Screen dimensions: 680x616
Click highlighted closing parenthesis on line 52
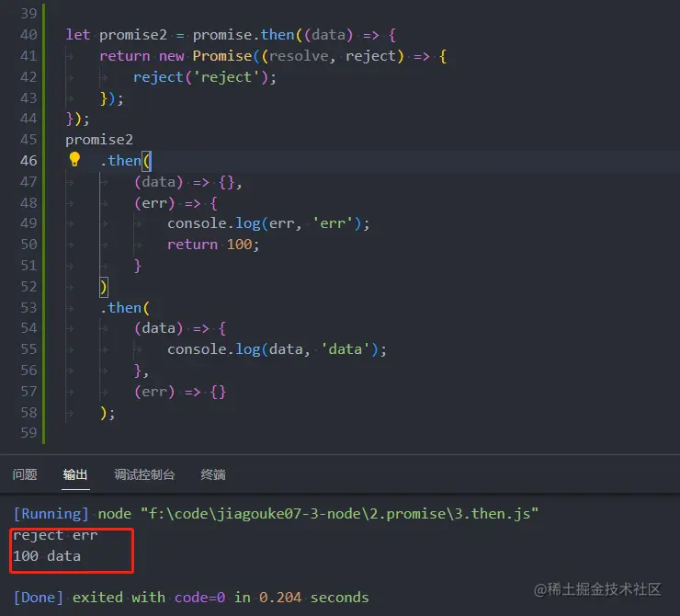[104, 287]
